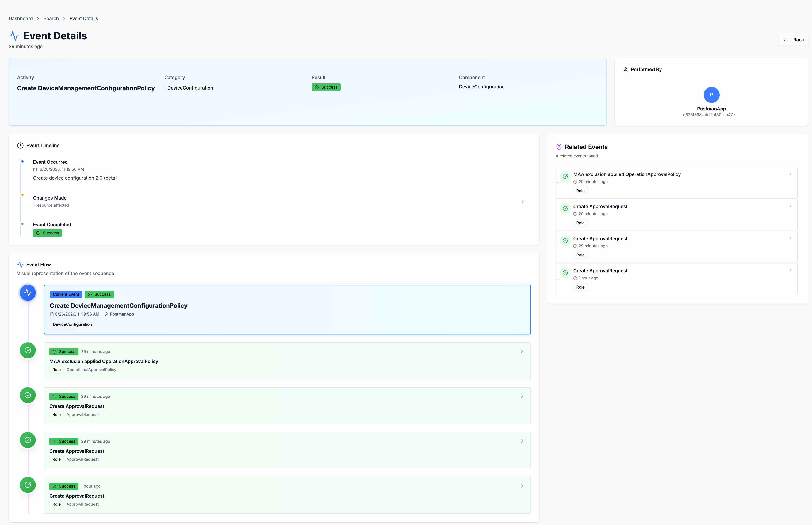Click the Related Events pin icon
Screen dimensions: 812x525
[x=559, y=147]
